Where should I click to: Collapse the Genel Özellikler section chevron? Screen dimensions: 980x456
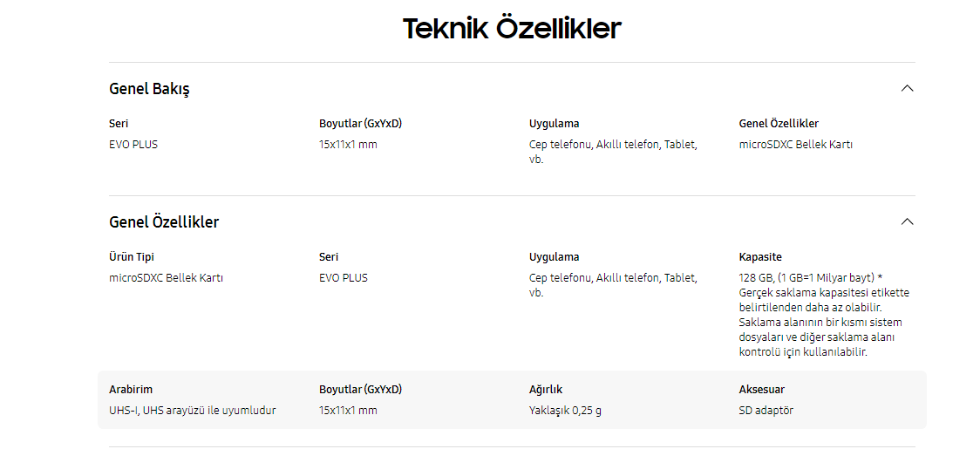(x=907, y=221)
